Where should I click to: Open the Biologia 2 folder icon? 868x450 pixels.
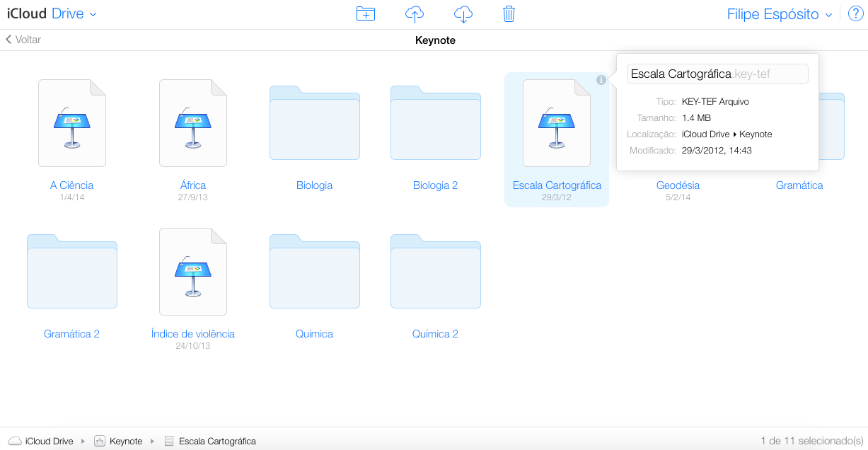coord(436,122)
